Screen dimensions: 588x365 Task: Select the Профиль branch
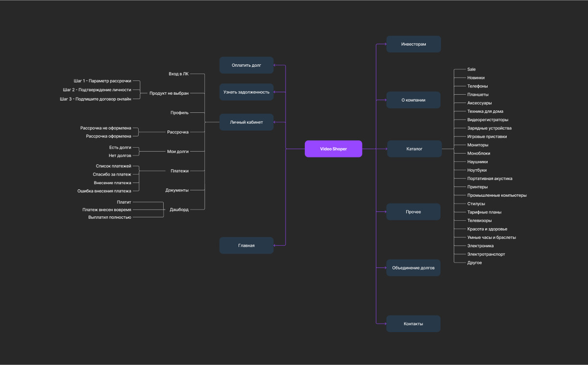tap(179, 113)
